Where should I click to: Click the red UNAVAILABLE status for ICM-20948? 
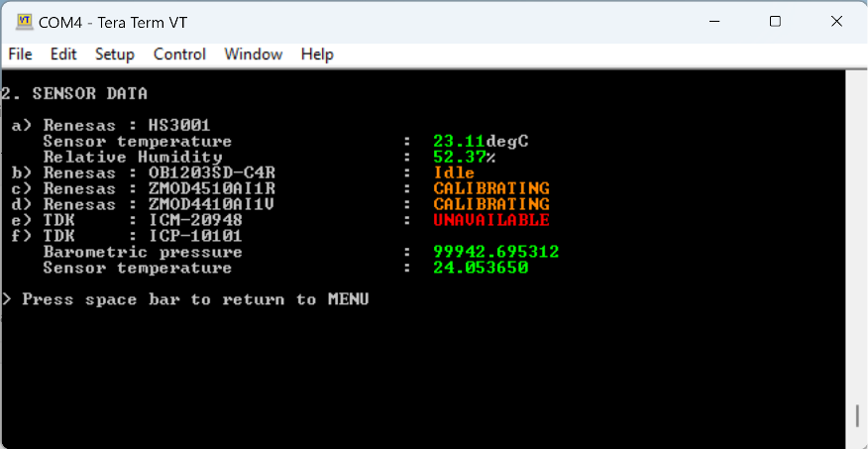pos(491,220)
